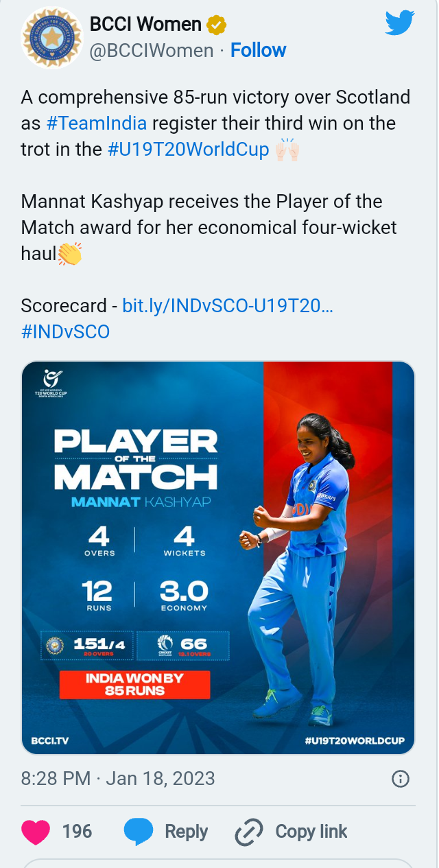Click the Copy link text

point(311,832)
